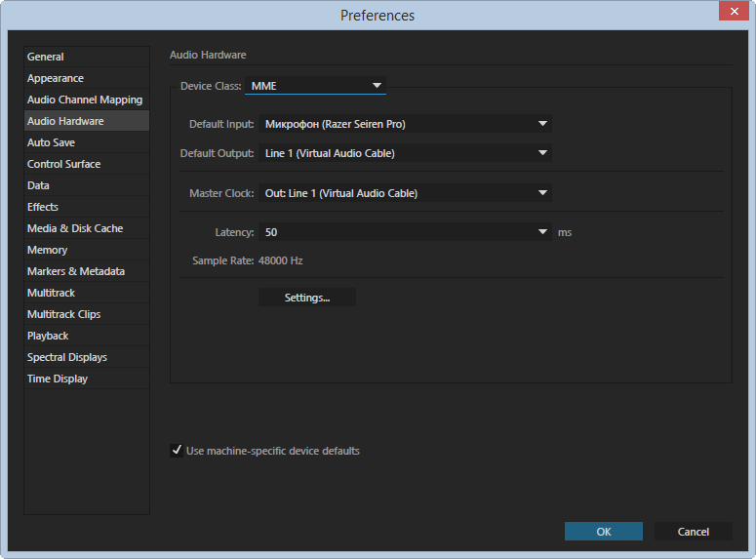756x559 pixels.
Task: Open Markers & Metadata preferences
Action: pyautogui.click(x=76, y=271)
